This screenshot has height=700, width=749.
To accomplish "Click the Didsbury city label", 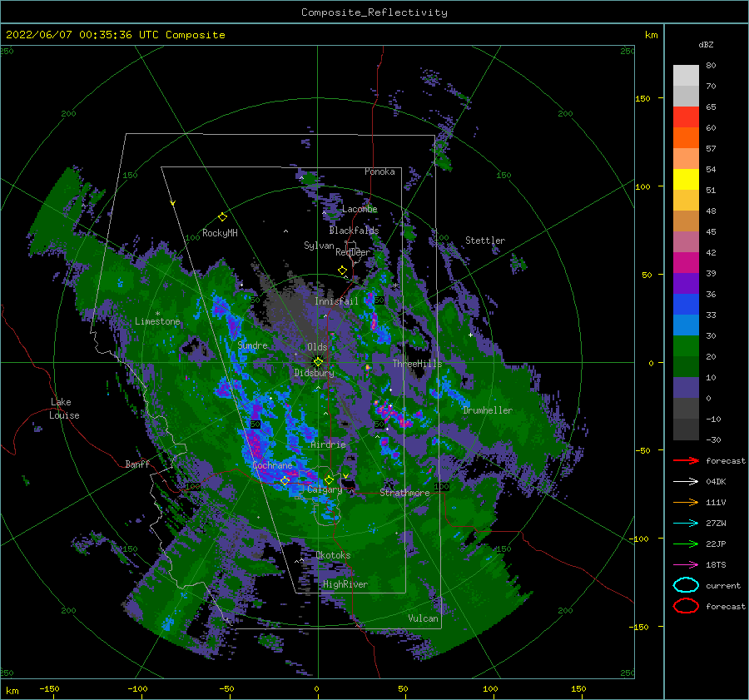I will [x=315, y=373].
